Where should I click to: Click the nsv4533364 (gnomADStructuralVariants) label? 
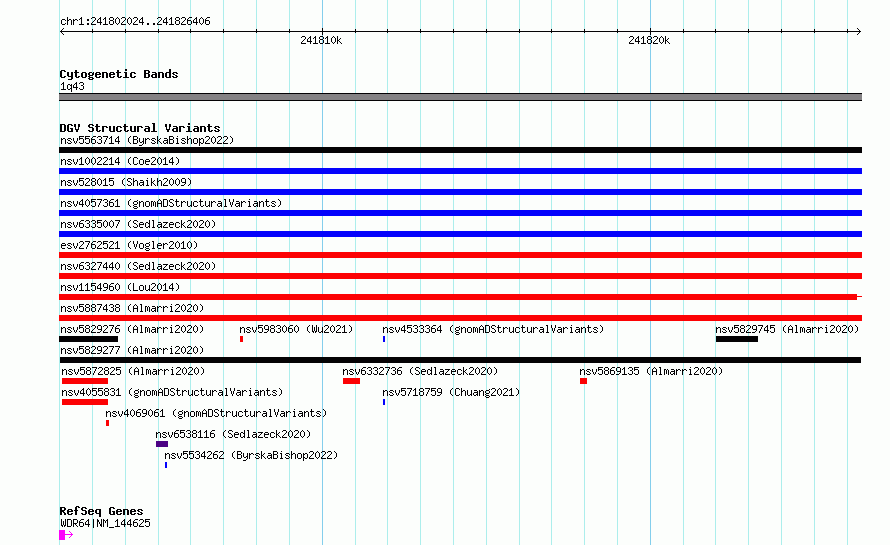click(x=493, y=329)
